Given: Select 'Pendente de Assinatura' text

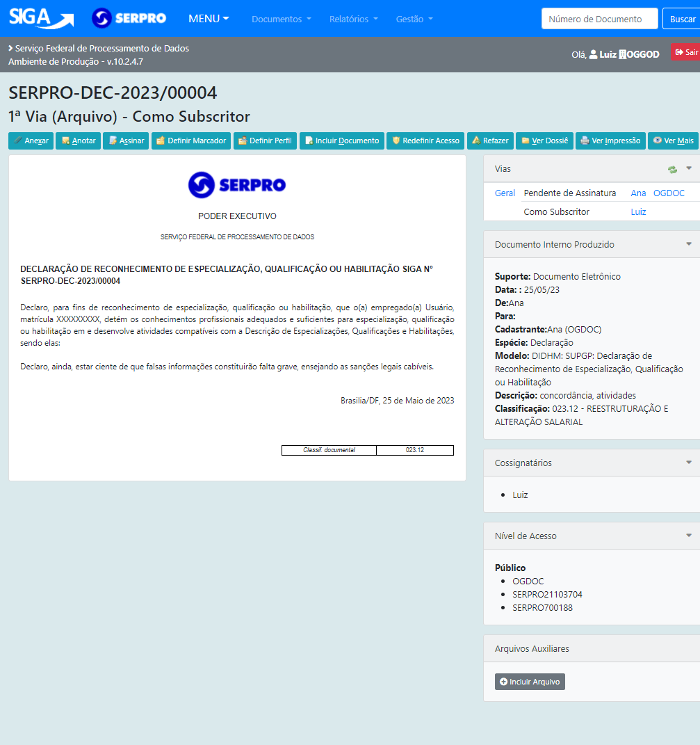Looking at the screenshot, I should coord(569,193).
